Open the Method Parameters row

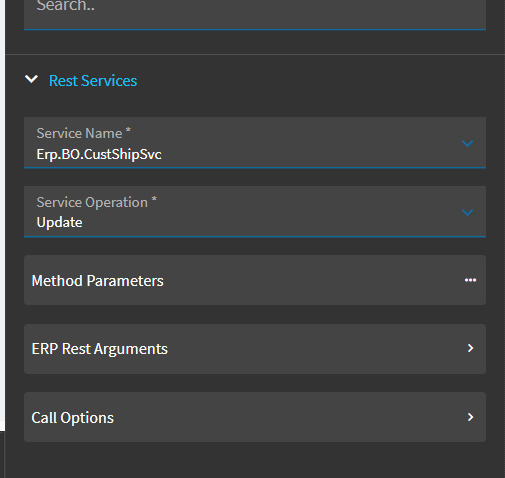(255, 280)
